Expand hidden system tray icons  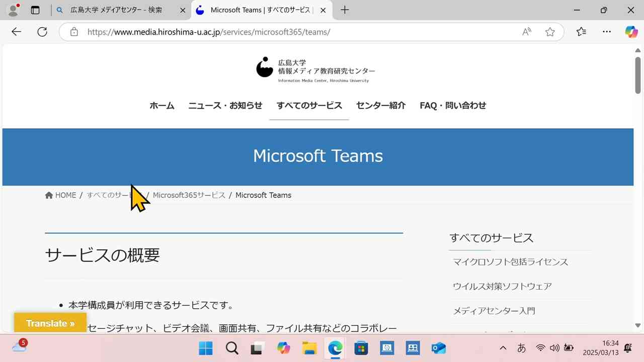click(503, 347)
